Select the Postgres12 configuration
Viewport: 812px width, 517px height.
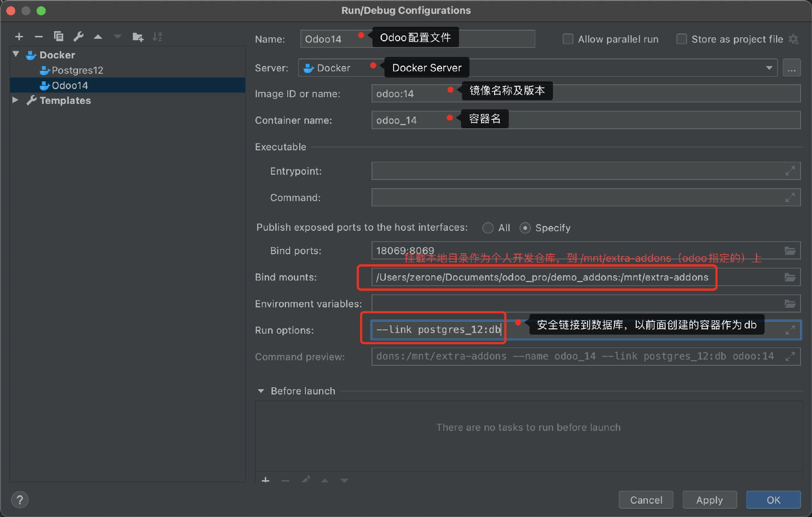point(77,70)
